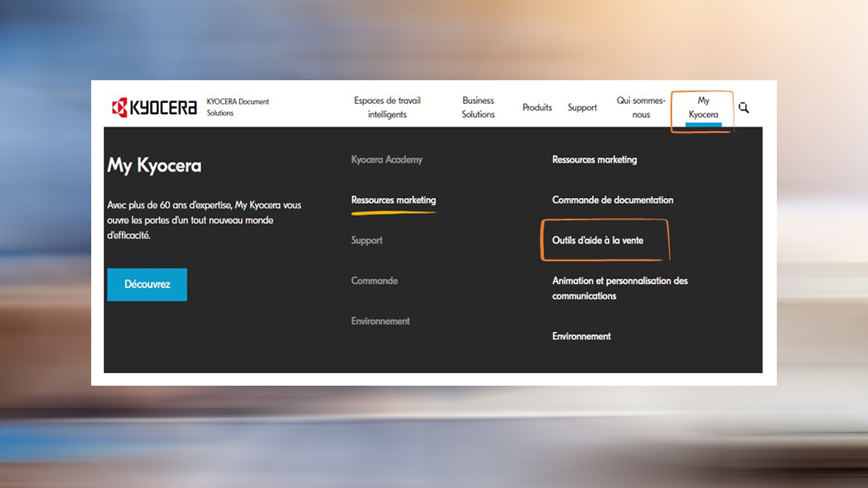Open Commande de documentation link
The width and height of the screenshot is (868, 488).
[x=613, y=200]
